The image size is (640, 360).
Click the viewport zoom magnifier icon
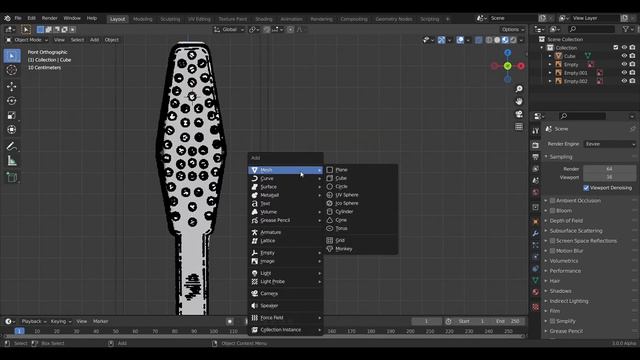pyautogui.click(x=519, y=89)
